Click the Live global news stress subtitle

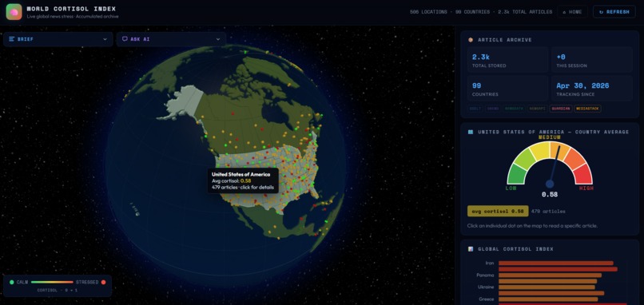point(73,17)
